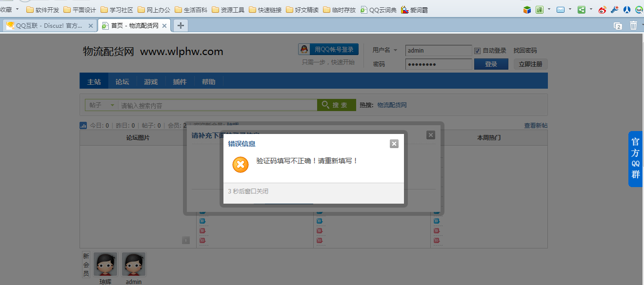The width and height of the screenshot is (644, 285).
Task: Close the 首页 - 物流配货网 tab
Action: point(164,26)
